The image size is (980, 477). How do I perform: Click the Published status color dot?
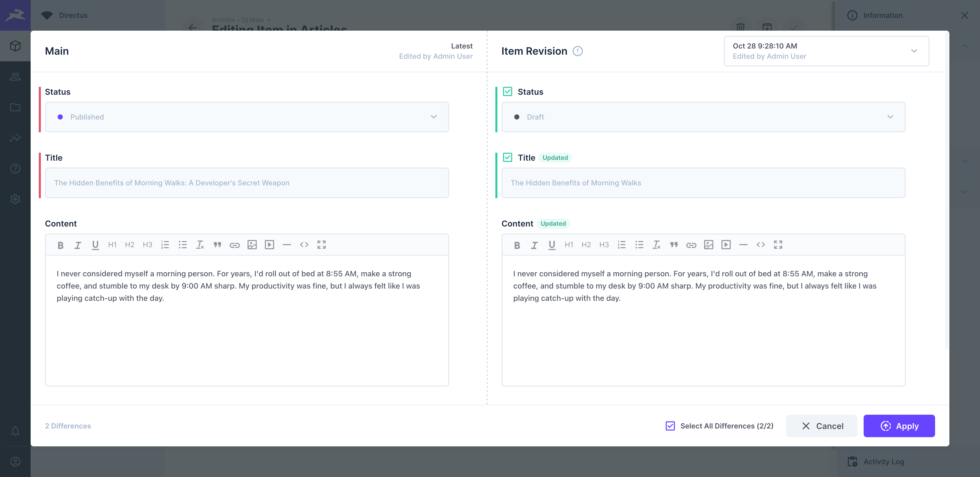click(x=60, y=117)
